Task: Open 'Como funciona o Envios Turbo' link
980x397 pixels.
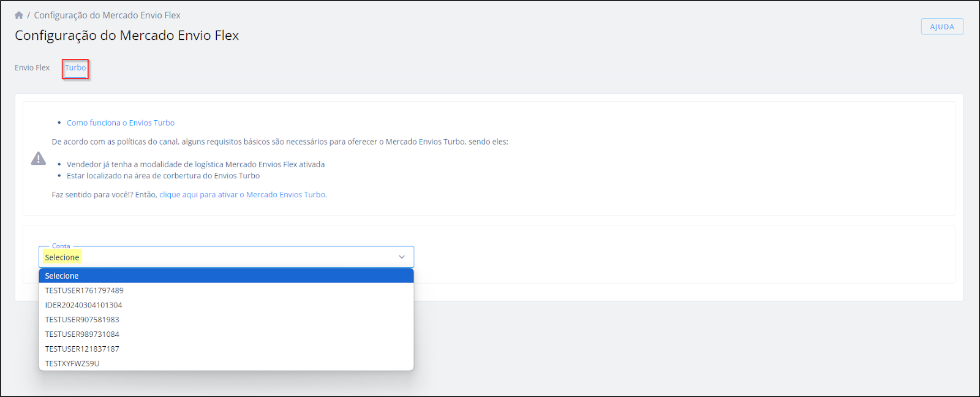Action: (121, 123)
